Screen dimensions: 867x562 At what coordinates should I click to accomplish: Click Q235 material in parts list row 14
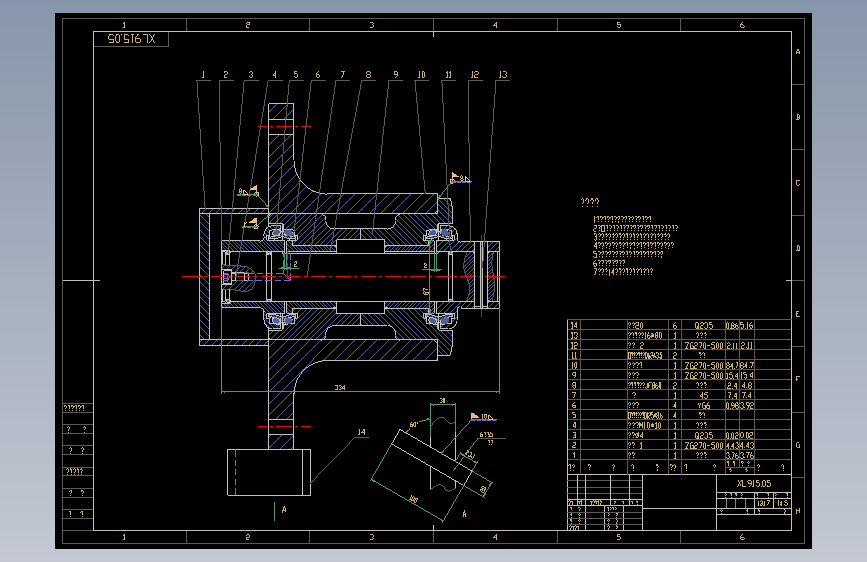703,326
